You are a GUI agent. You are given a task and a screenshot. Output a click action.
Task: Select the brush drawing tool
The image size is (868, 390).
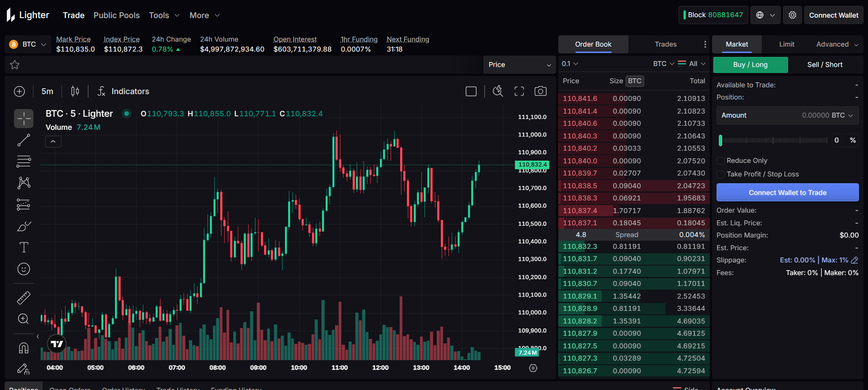point(24,226)
